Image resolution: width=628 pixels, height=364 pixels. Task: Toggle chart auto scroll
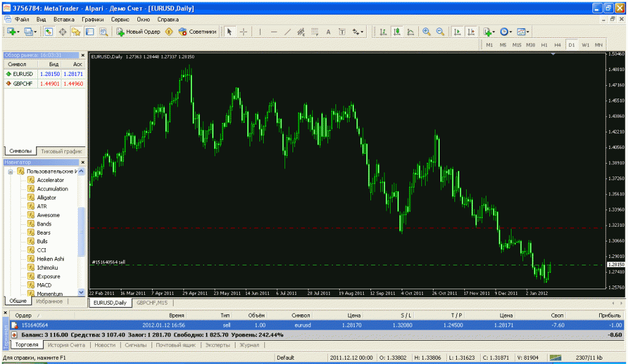(x=458, y=31)
